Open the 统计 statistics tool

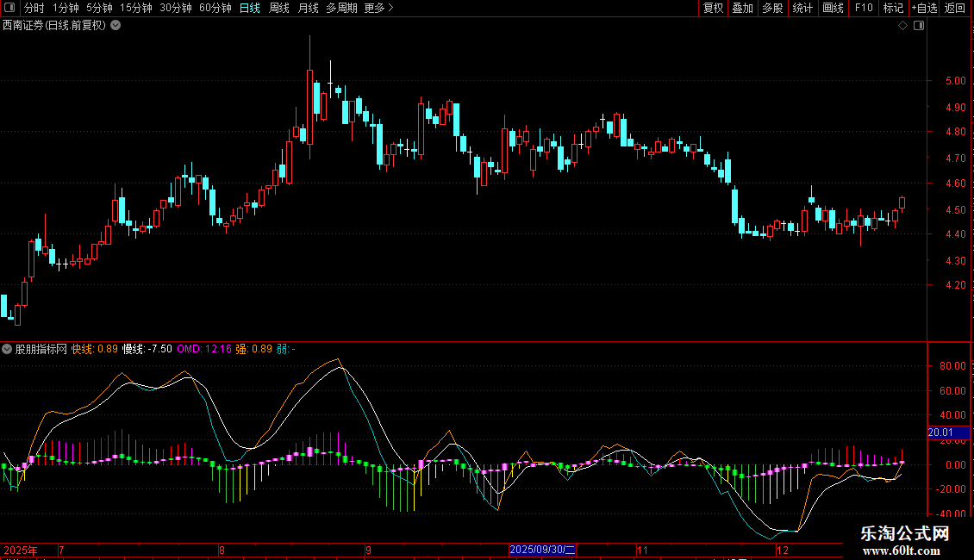[802, 9]
